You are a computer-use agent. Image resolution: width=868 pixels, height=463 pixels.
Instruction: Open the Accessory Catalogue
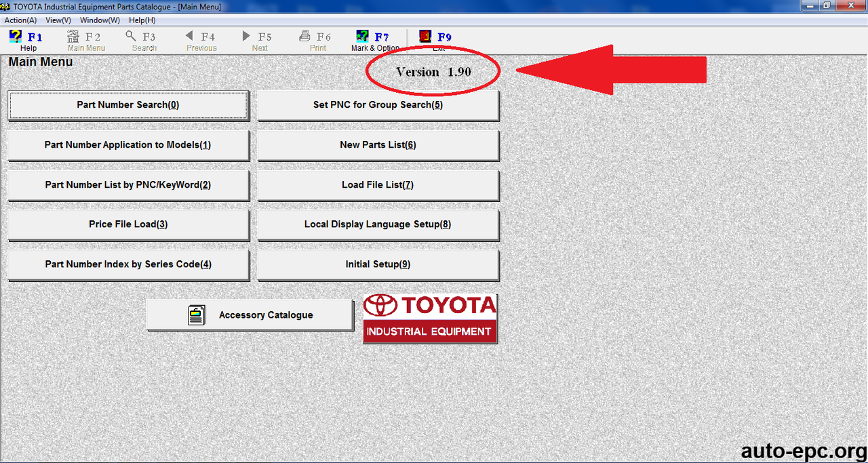pyautogui.click(x=250, y=315)
